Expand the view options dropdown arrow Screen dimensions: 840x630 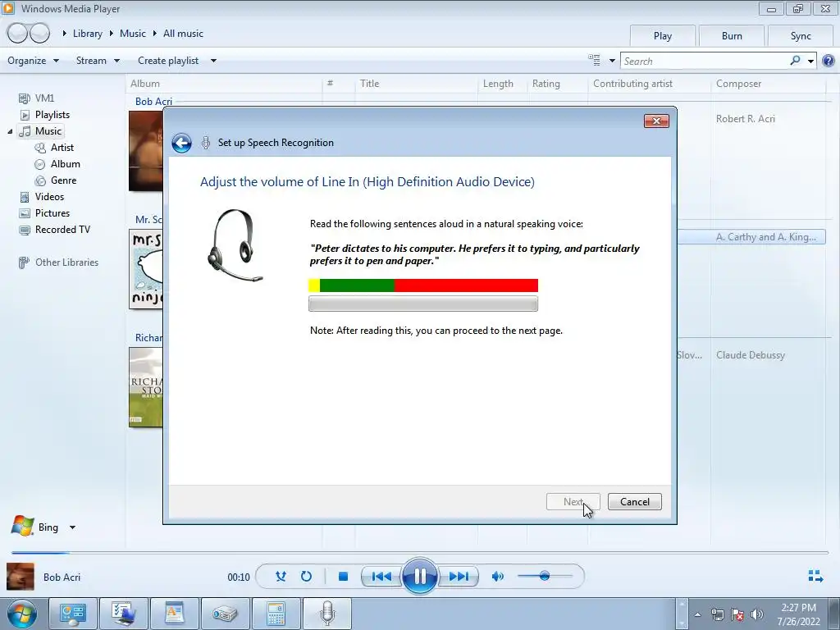[612, 61]
